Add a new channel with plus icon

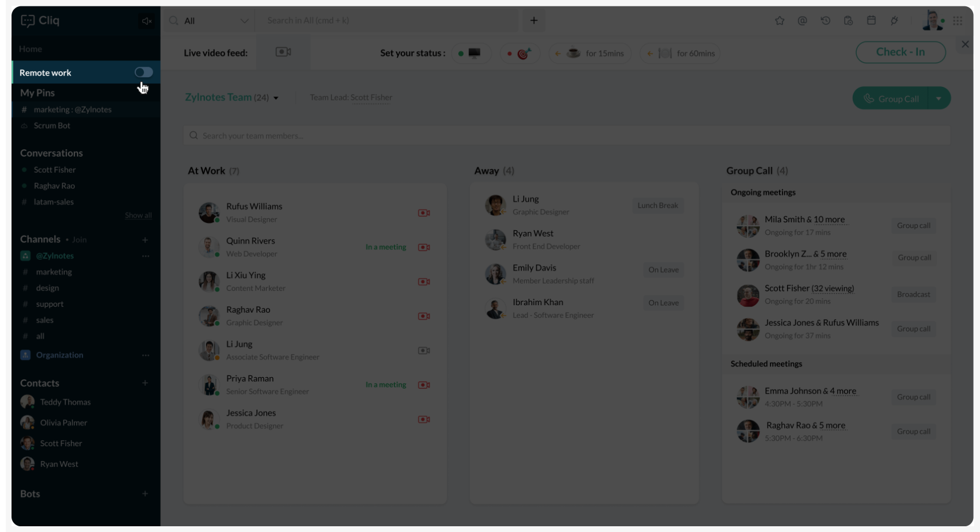[145, 240]
